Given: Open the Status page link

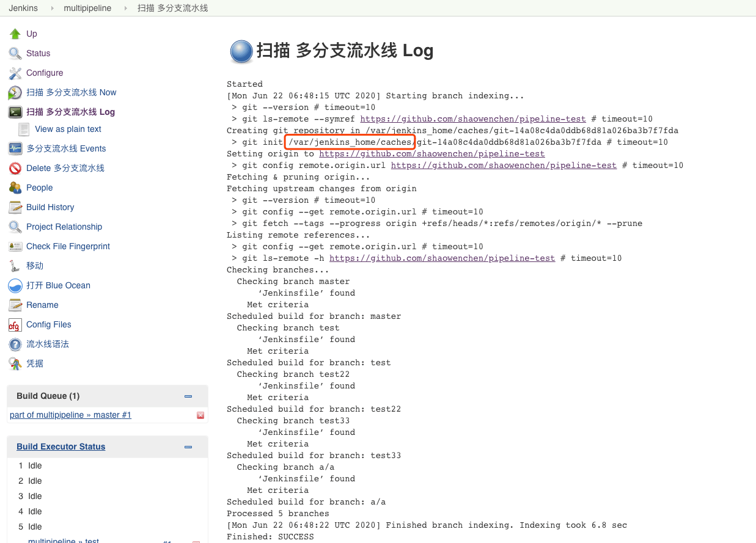Looking at the screenshot, I should click(x=38, y=53).
